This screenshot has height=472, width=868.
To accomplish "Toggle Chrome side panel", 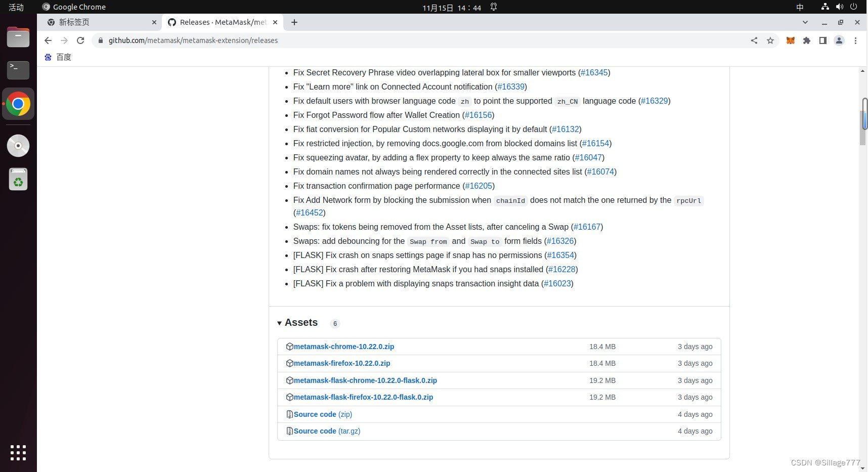I will point(823,40).
